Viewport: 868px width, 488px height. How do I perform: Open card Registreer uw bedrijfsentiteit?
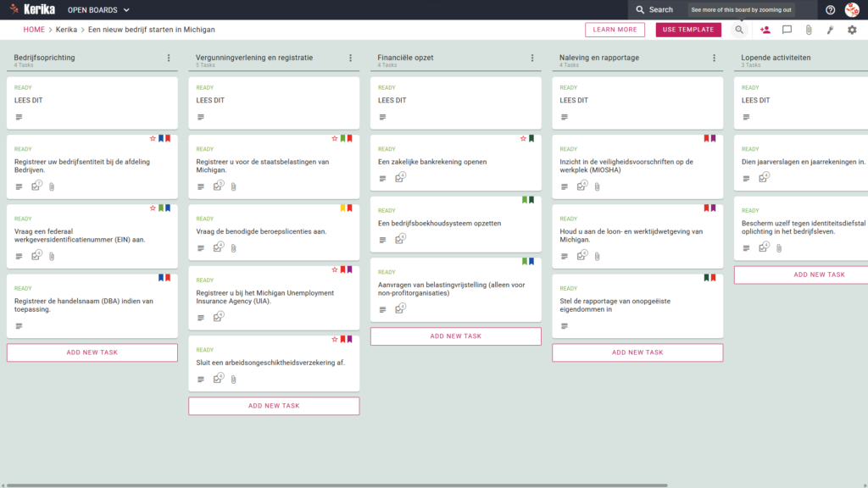click(x=92, y=167)
